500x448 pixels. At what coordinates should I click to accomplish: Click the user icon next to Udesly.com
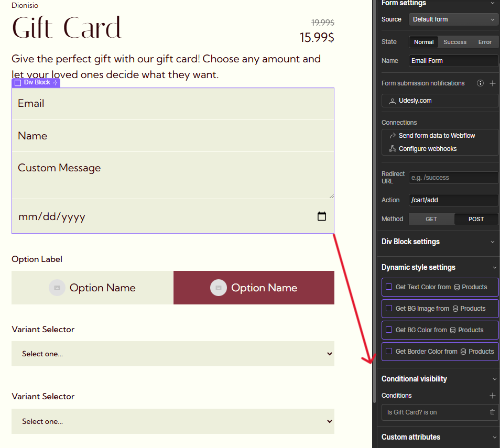pos(392,101)
